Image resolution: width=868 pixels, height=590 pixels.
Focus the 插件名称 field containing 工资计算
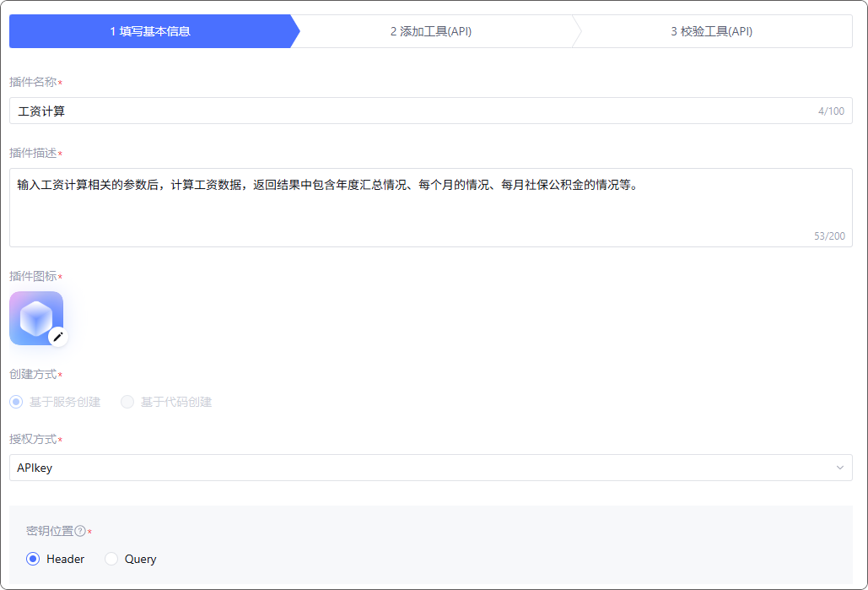point(405,111)
